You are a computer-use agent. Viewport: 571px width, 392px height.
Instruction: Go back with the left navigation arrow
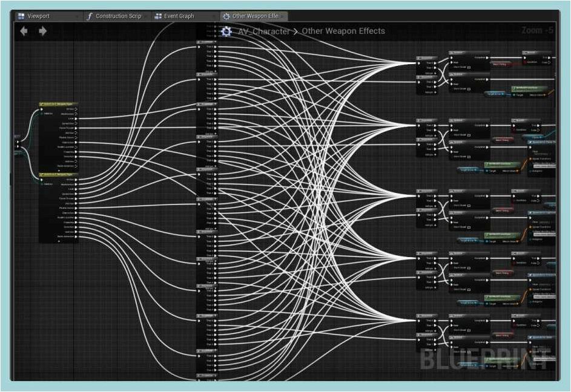coord(24,31)
